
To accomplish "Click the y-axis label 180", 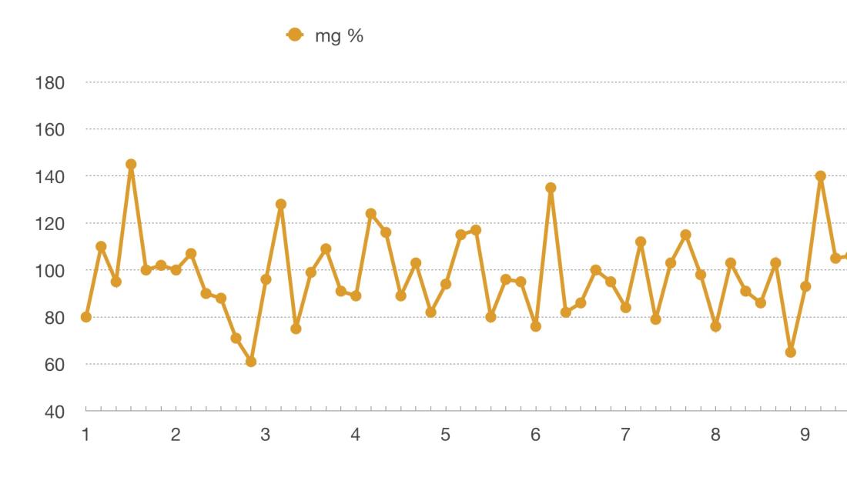I will [x=49, y=82].
